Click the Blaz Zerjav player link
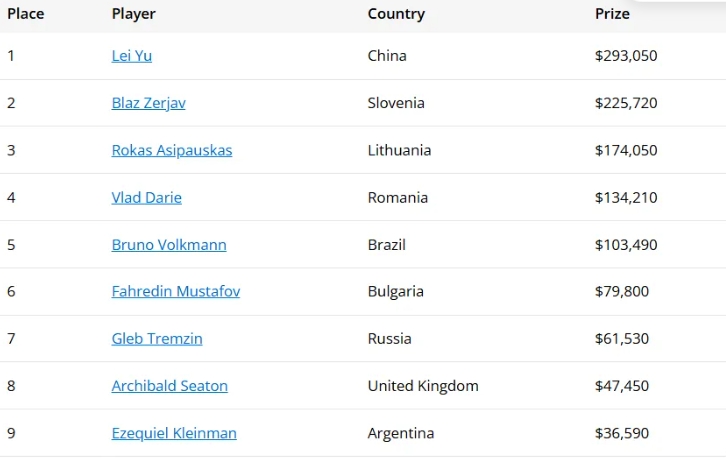 148,103
